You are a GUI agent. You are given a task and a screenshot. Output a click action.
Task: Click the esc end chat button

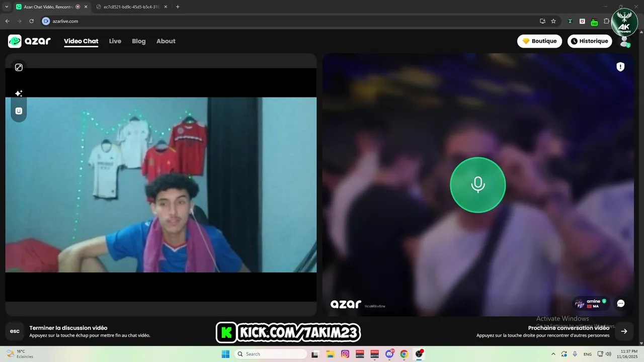tap(15, 331)
